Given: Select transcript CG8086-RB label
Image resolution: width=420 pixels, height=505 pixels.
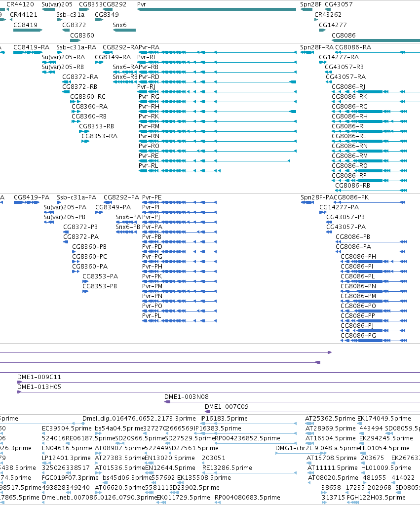Looking at the screenshot, I should point(353,186).
